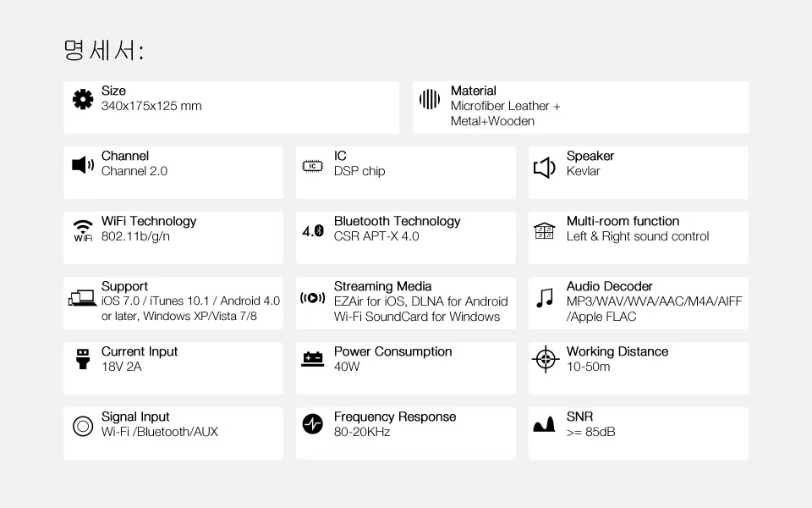Click Left & Right sound control text
The width and height of the screenshot is (812, 508).
click(x=638, y=236)
